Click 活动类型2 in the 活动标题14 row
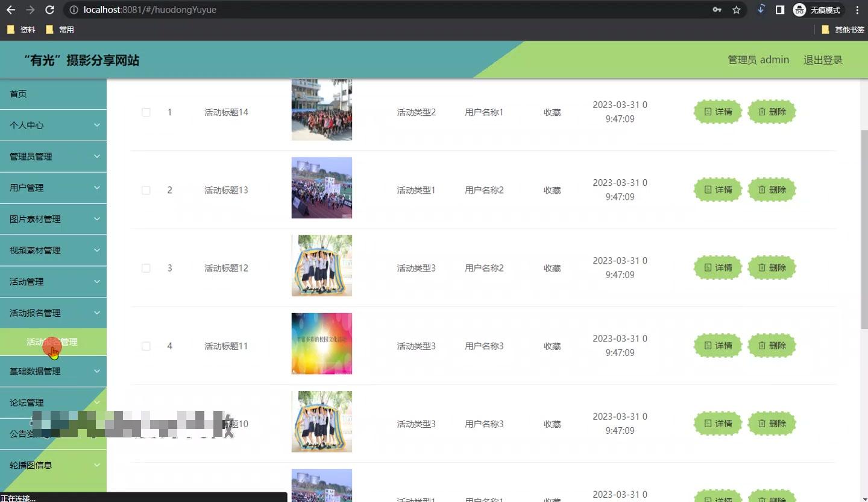This screenshot has width=868, height=502. (x=416, y=112)
